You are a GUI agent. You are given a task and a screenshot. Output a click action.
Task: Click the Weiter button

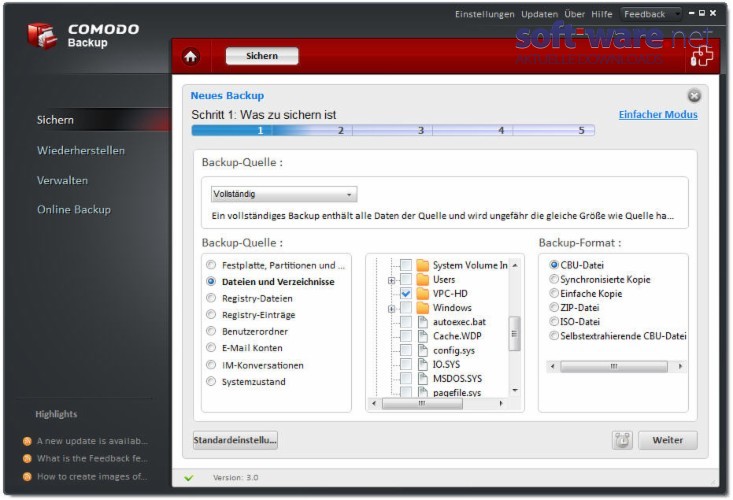668,440
